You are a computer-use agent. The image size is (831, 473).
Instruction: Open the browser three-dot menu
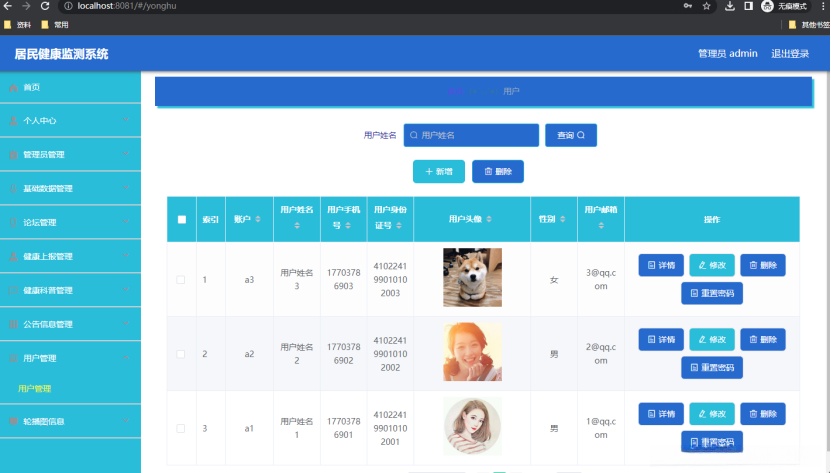[x=823, y=6]
